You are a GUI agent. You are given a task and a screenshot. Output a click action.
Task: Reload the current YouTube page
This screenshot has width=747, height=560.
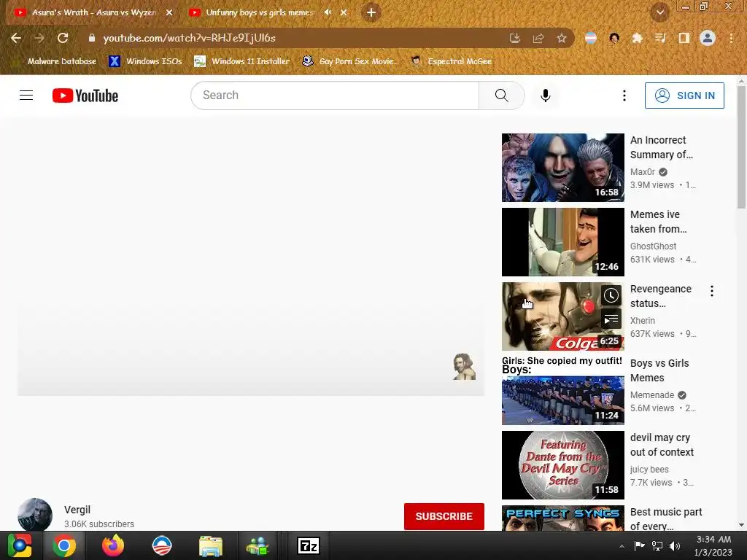click(x=63, y=38)
